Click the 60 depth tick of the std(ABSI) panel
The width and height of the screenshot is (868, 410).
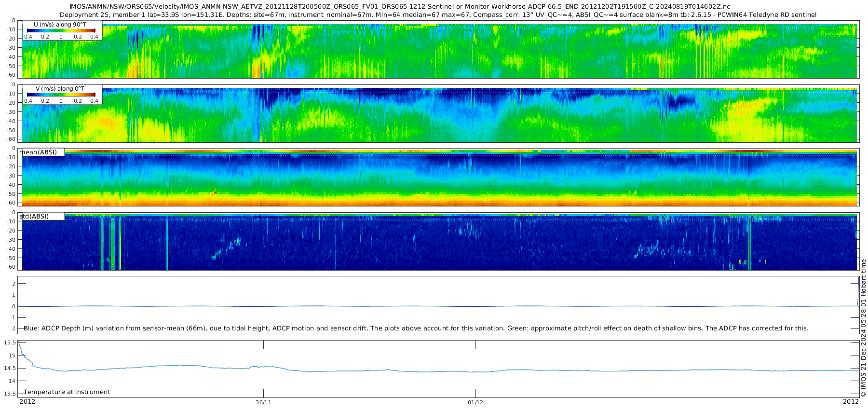pyautogui.click(x=13, y=267)
